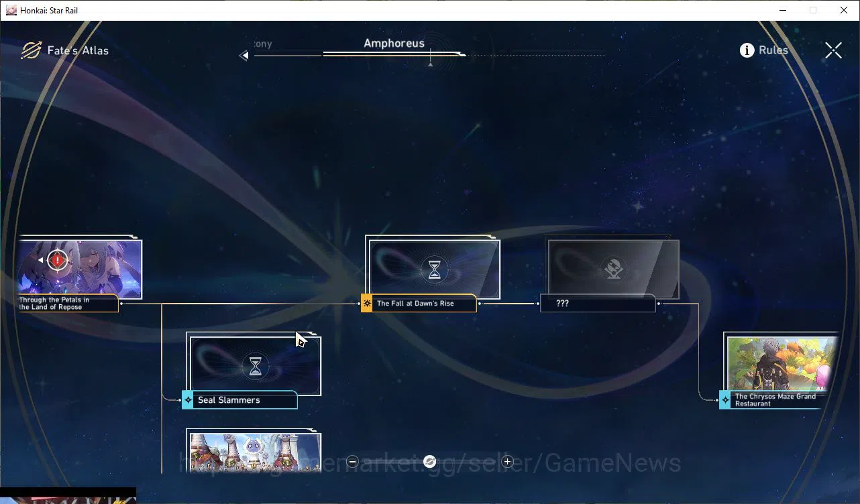Click the zoom in plus icon
This screenshot has height=504, width=860.
pos(507,461)
